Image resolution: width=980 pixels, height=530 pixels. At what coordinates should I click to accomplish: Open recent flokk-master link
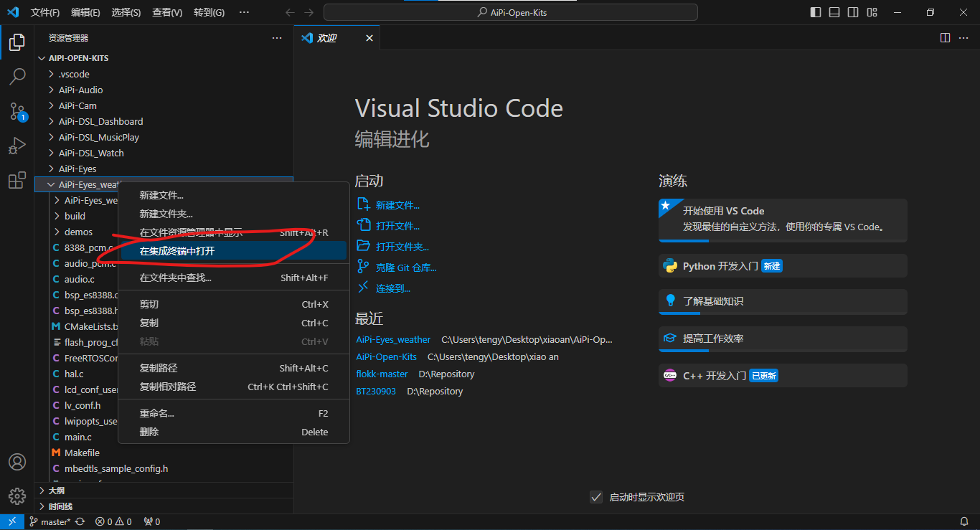pos(382,374)
